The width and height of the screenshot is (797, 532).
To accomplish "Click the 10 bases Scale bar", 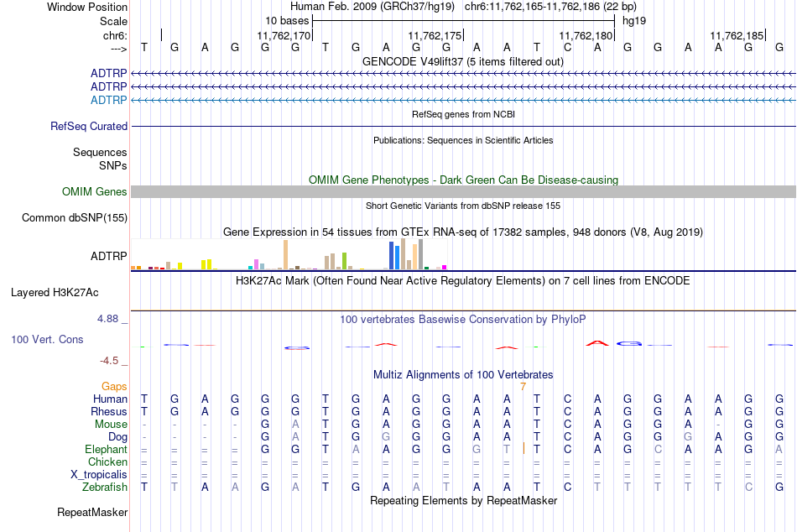I will tap(464, 21).
